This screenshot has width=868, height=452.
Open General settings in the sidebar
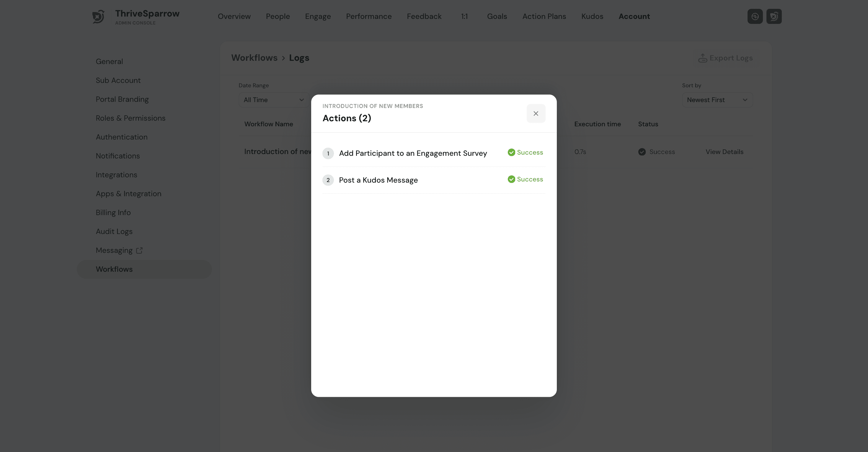109,61
